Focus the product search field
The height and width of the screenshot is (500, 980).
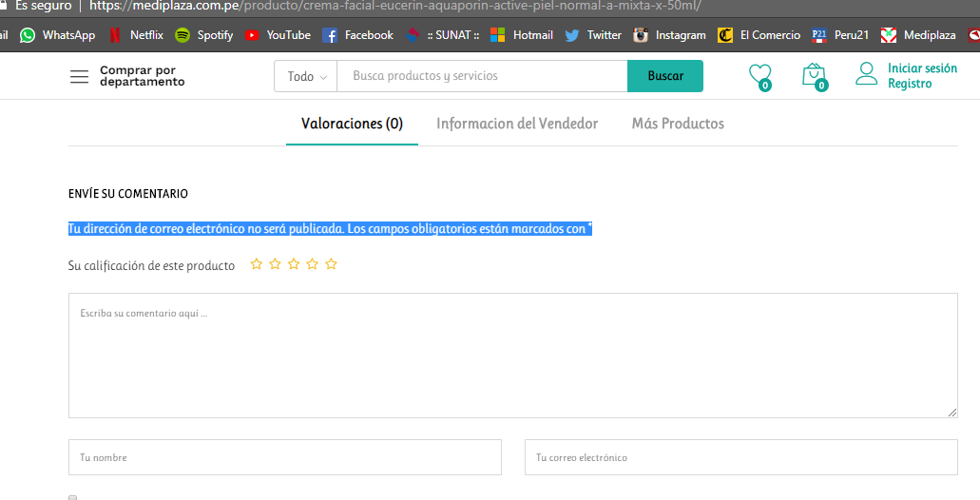pyautogui.click(x=483, y=76)
